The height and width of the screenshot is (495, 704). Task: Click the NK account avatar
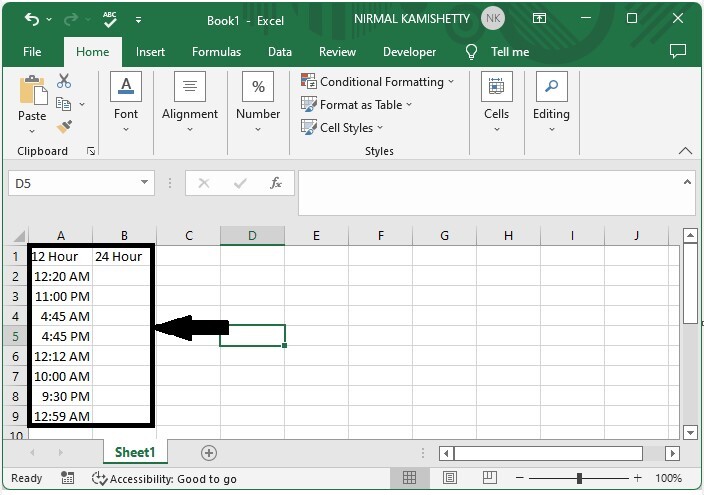pos(493,18)
